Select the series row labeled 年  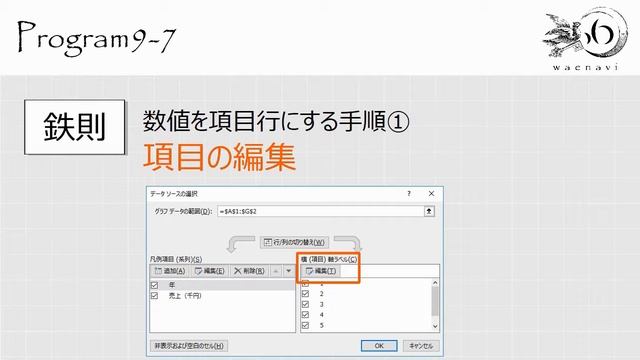222,285
